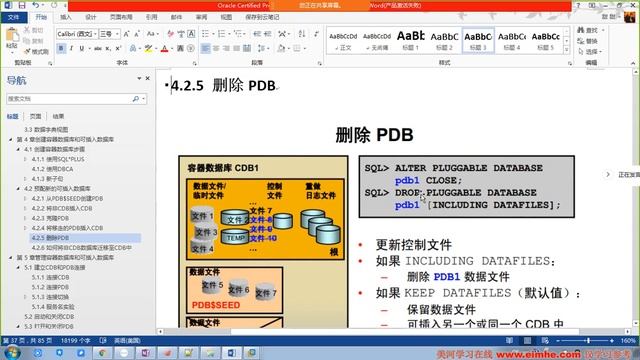Image resolution: width=640 pixels, height=360 pixels.
Task: Collapse the 第 4 章 chapter heading
Action: tap(11, 140)
